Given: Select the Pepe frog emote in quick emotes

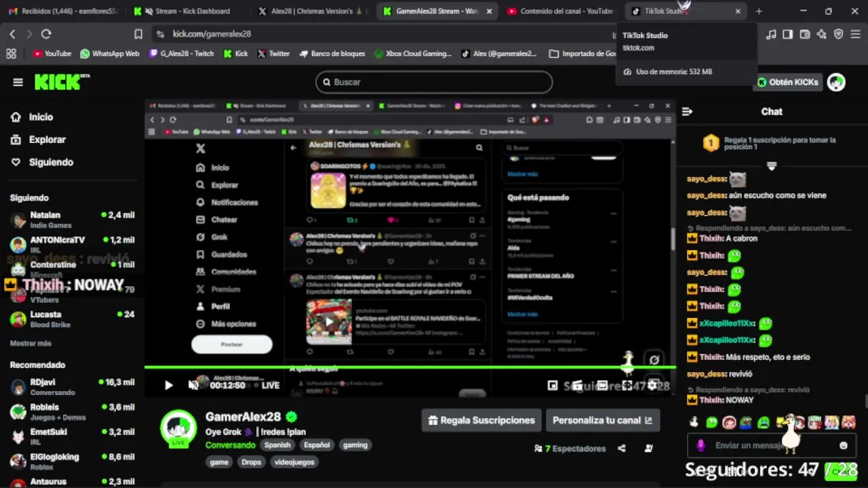Looking at the screenshot, I should click(x=746, y=423).
